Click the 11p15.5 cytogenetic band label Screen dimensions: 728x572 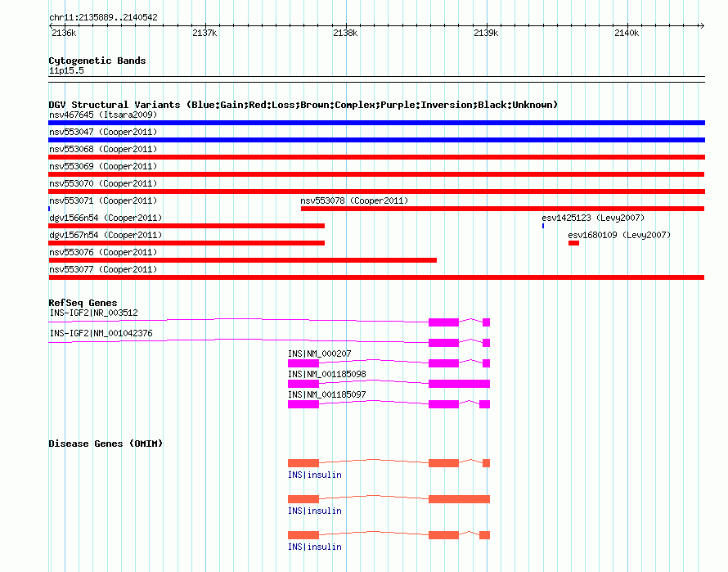click(x=66, y=70)
